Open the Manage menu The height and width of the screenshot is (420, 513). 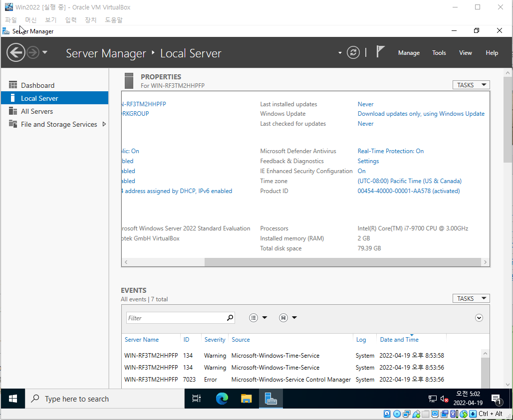[409, 53]
